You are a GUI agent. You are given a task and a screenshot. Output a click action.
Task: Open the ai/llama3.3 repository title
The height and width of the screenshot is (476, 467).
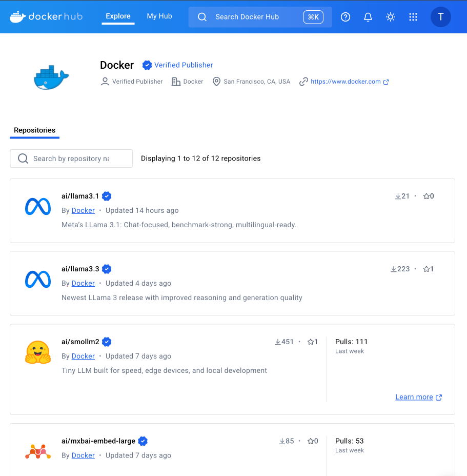pyautogui.click(x=80, y=269)
